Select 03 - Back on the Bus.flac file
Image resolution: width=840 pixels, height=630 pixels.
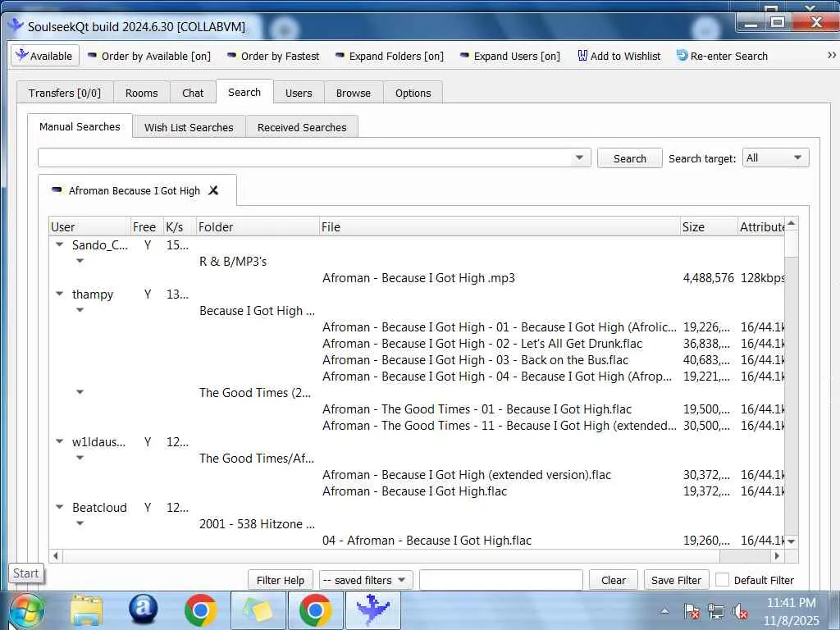pyautogui.click(x=475, y=360)
